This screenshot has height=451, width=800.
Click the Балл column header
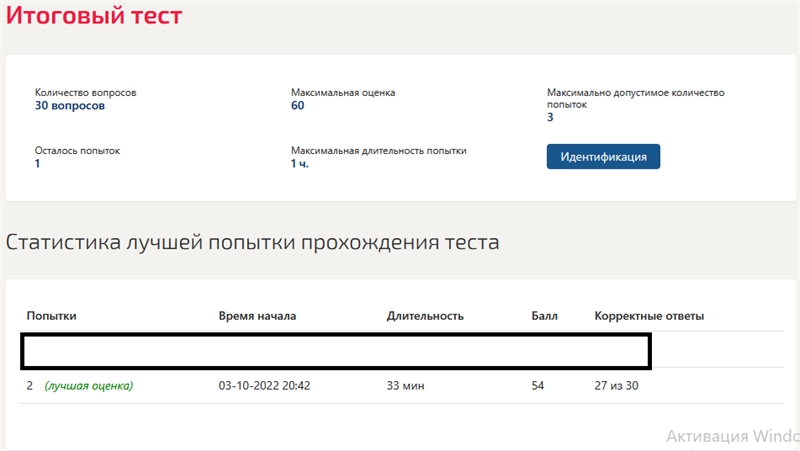[x=544, y=316]
